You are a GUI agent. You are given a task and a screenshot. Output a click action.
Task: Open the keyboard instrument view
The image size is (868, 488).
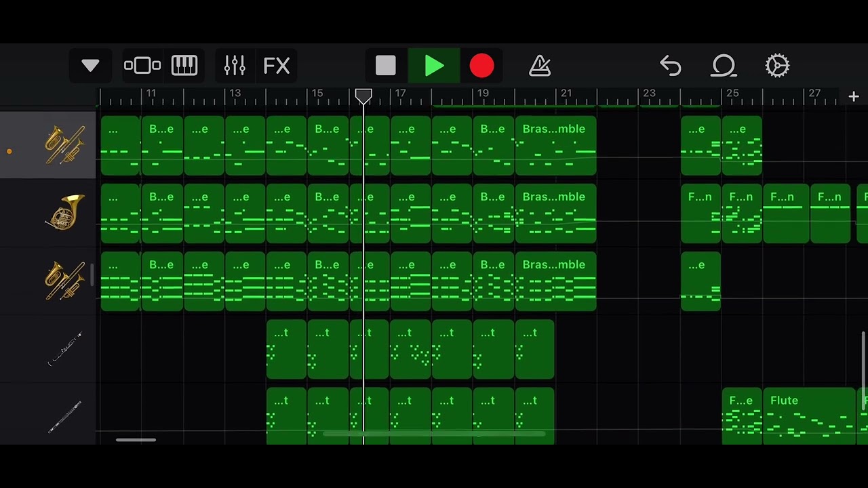184,66
